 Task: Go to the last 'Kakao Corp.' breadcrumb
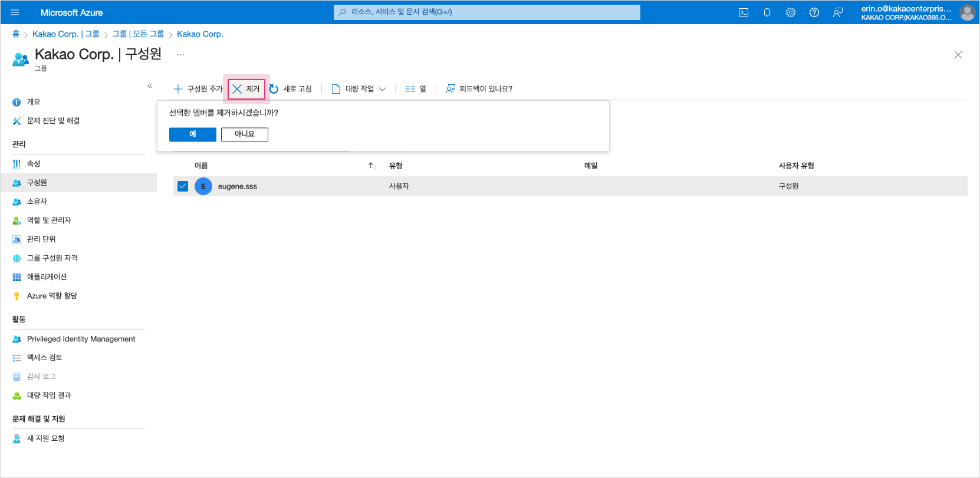click(200, 34)
